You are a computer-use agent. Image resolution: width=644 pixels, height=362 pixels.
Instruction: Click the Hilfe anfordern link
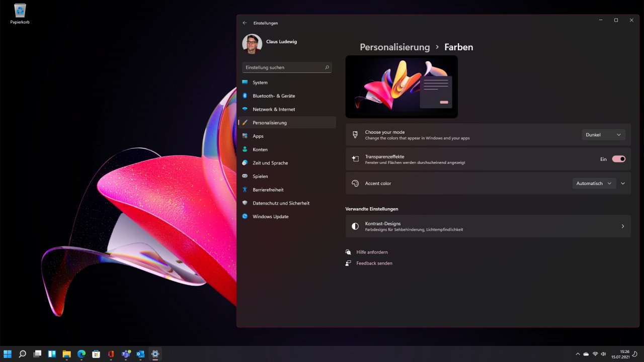click(372, 252)
